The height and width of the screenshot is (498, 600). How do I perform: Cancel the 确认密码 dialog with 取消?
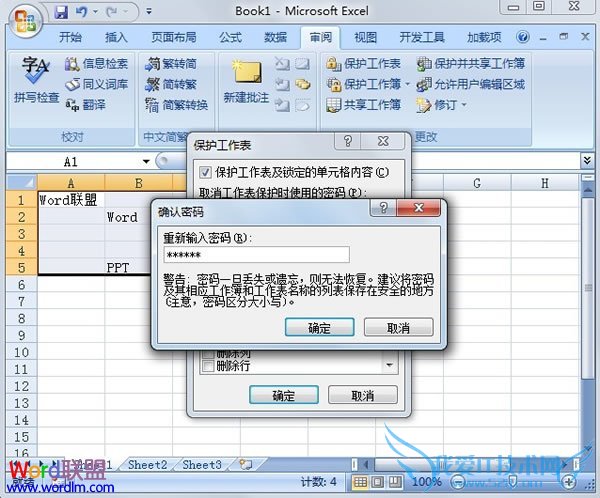coord(398,328)
